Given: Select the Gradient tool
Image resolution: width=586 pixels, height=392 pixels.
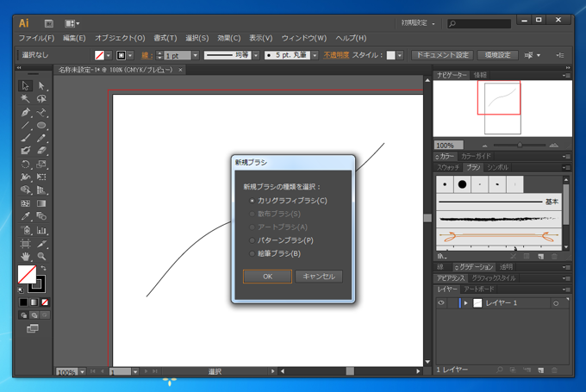Looking at the screenshot, I should (41, 203).
